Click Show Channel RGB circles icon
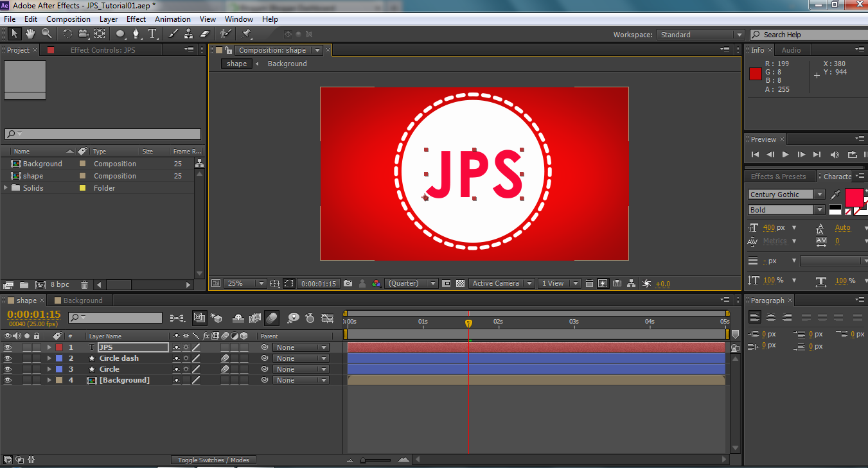 (377, 283)
